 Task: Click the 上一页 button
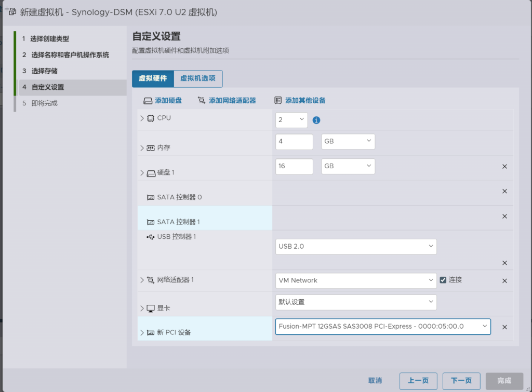418,381
